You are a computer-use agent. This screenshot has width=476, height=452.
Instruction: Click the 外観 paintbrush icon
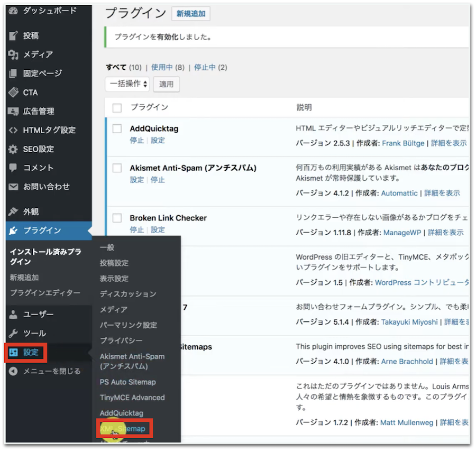tap(14, 211)
